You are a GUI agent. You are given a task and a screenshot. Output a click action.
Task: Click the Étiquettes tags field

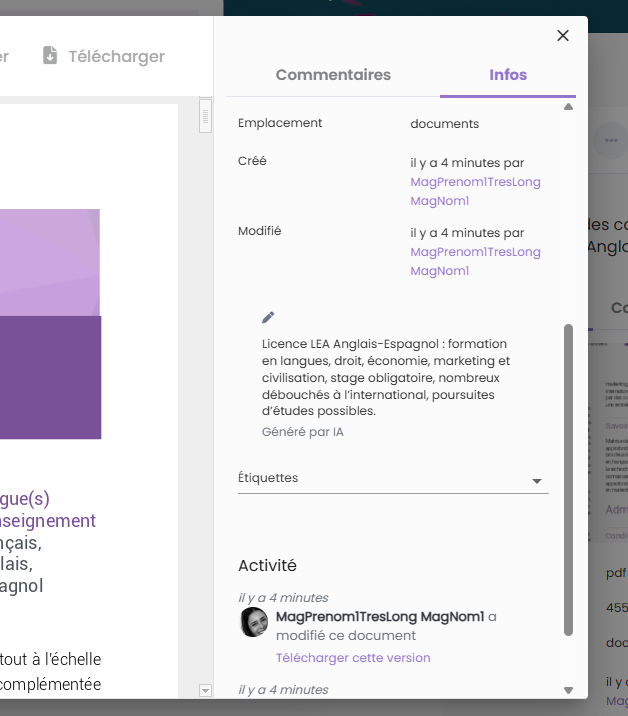(x=380, y=478)
